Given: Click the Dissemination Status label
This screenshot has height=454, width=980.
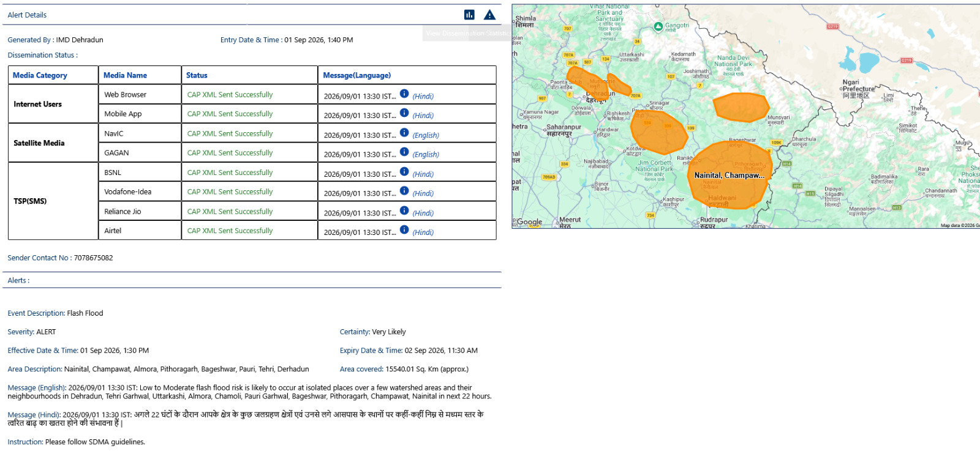Looking at the screenshot, I should pyautogui.click(x=42, y=55).
